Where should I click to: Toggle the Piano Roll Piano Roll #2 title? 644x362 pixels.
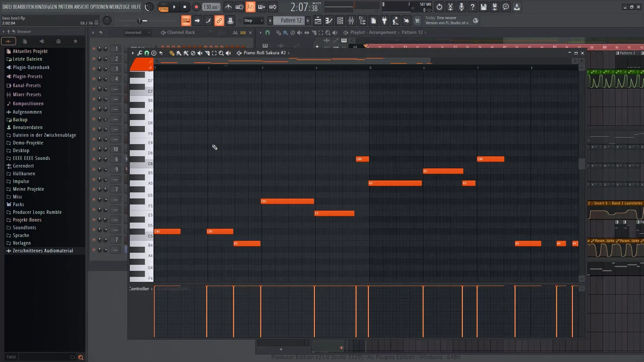pos(265,53)
